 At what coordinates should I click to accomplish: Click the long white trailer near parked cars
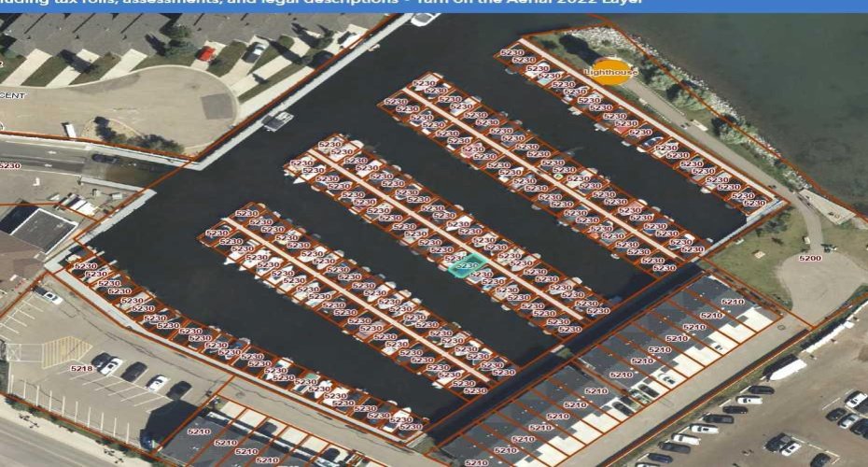tap(787, 370)
